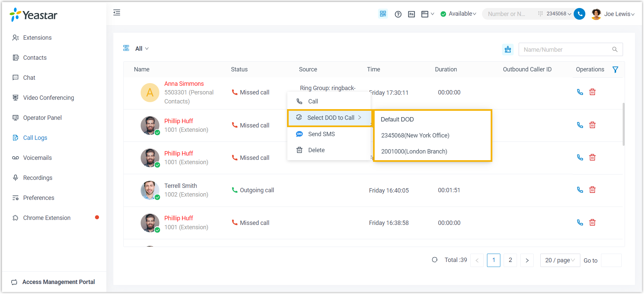Open the layout window dropdown icon

[428, 14]
